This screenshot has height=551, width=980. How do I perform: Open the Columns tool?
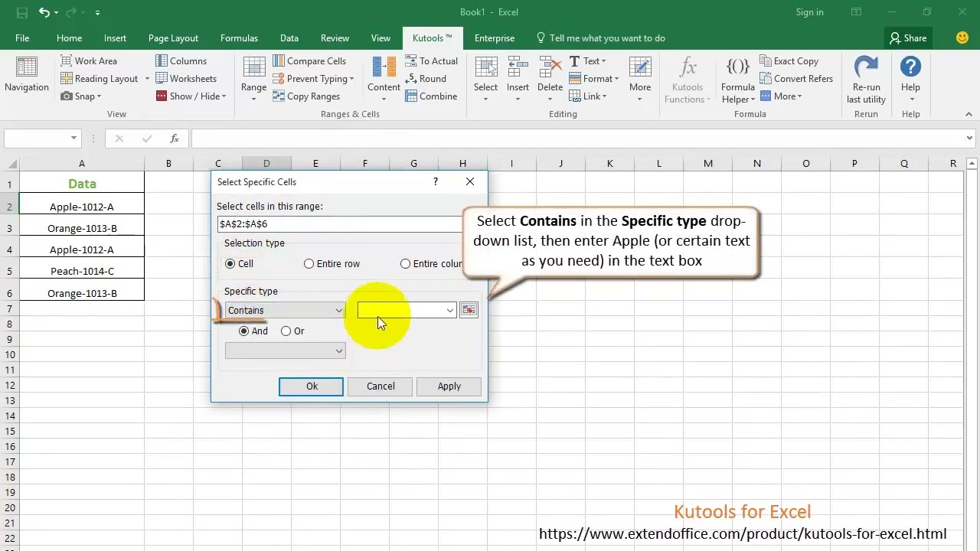click(x=181, y=61)
